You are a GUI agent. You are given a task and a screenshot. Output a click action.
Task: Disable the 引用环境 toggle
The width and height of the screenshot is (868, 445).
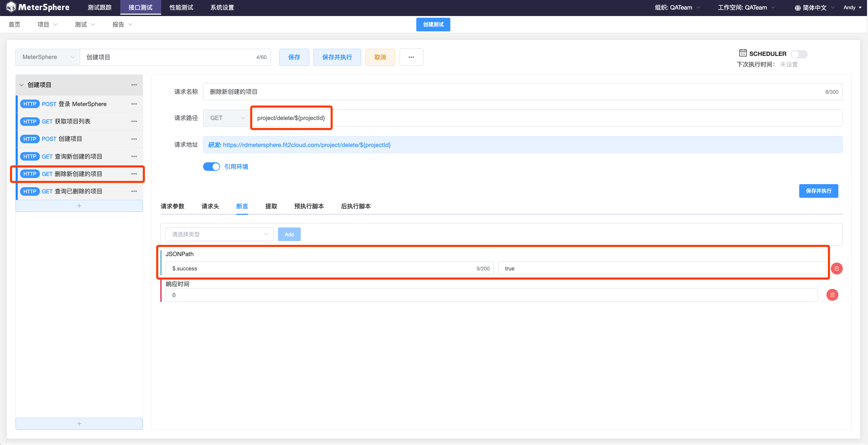point(212,167)
